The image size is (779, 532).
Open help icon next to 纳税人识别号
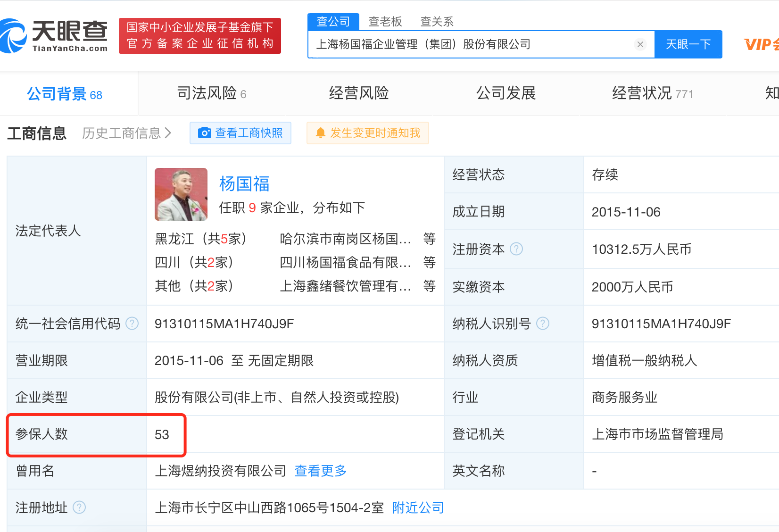click(543, 324)
